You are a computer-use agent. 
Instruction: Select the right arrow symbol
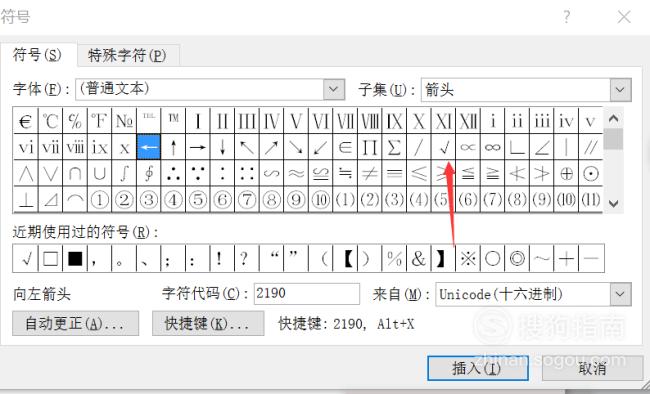tap(198, 147)
